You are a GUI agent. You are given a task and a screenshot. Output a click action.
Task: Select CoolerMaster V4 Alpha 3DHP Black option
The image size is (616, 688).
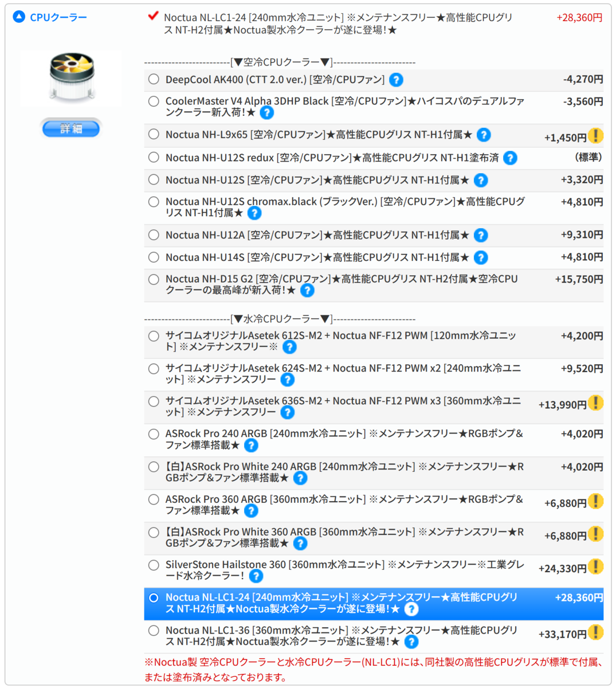pyautogui.click(x=154, y=101)
